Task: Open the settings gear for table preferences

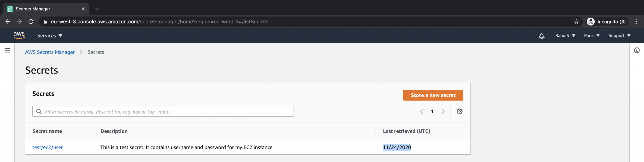Action: [459, 111]
